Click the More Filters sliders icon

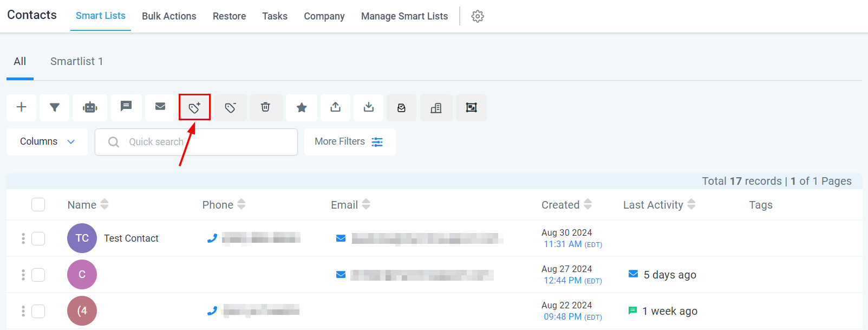(377, 142)
